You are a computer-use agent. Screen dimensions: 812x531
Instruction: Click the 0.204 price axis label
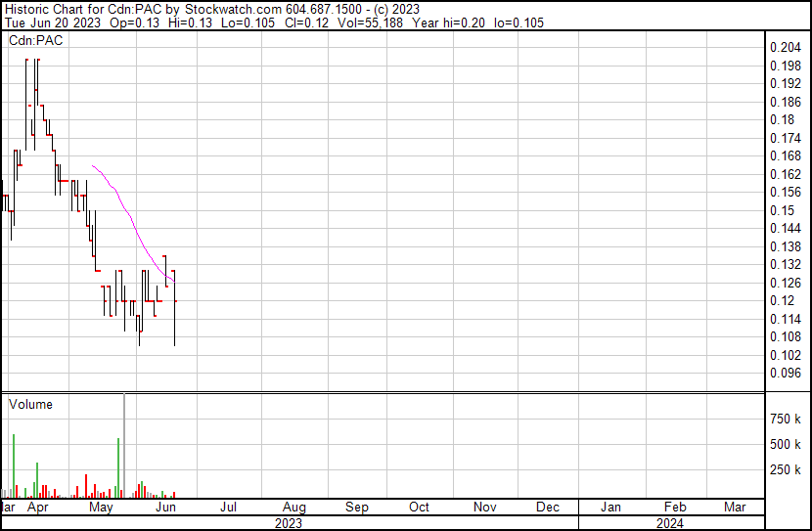pyautogui.click(x=786, y=48)
